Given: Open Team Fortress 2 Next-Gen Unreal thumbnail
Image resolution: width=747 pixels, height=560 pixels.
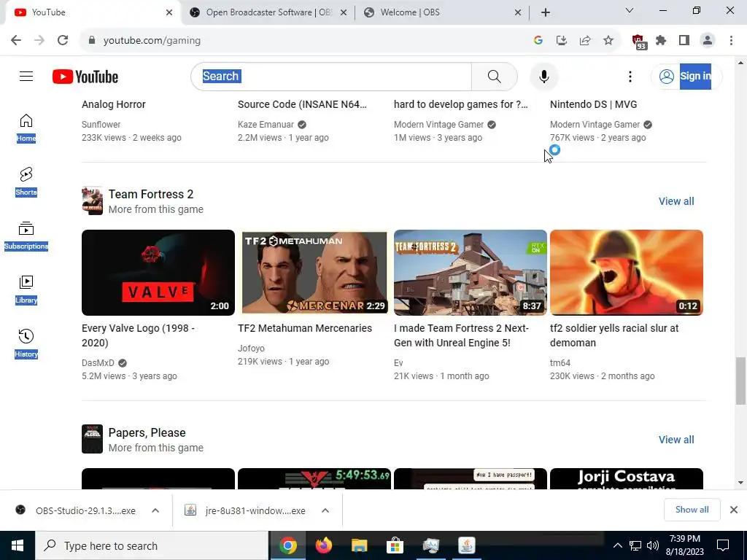Looking at the screenshot, I should [x=471, y=273].
